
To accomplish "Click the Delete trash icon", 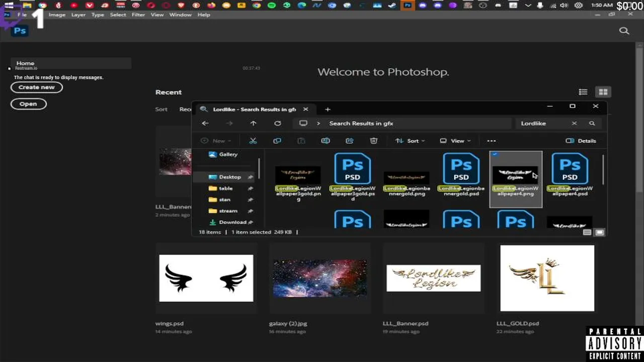I will [x=374, y=141].
